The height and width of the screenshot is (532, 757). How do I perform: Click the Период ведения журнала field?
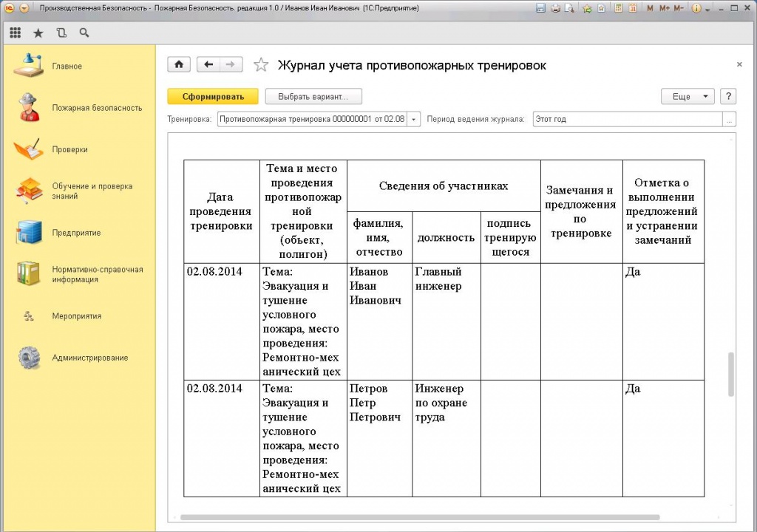coord(628,119)
